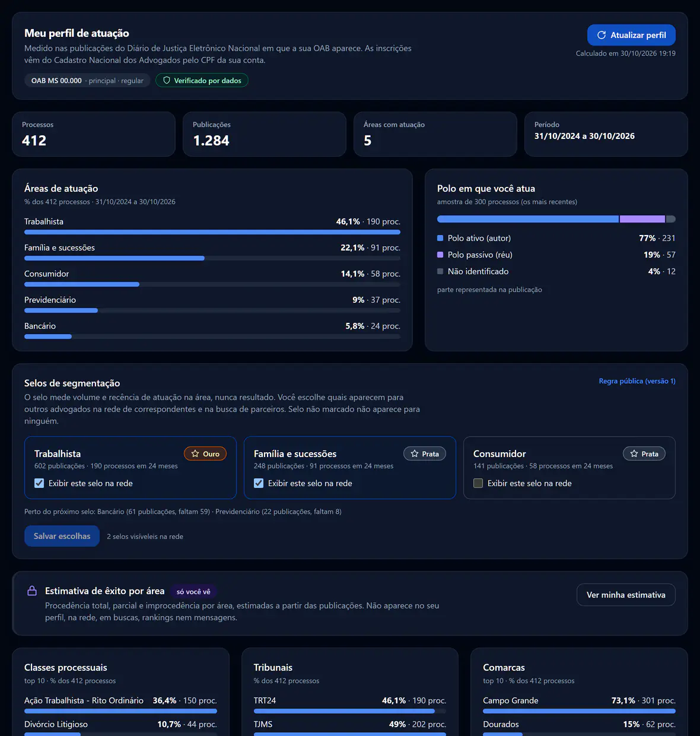Viewport: 700px width, 736px height.
Task: Click the blue Polo ativo legend square
Action: 440,238
